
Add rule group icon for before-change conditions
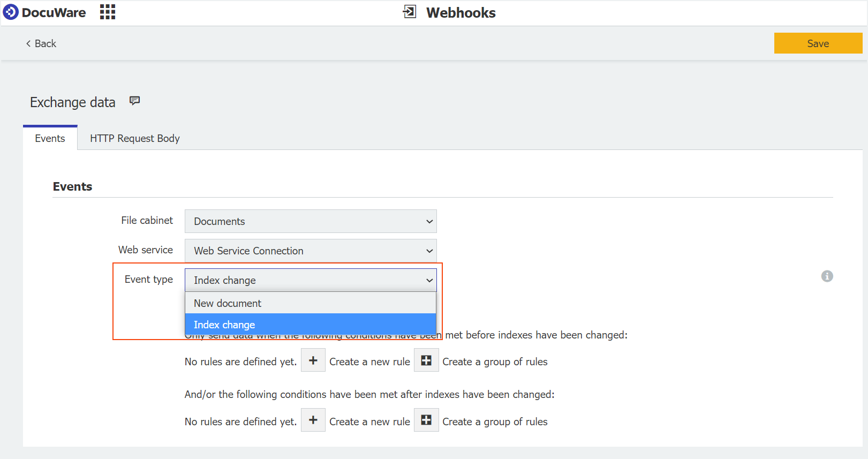426,360
